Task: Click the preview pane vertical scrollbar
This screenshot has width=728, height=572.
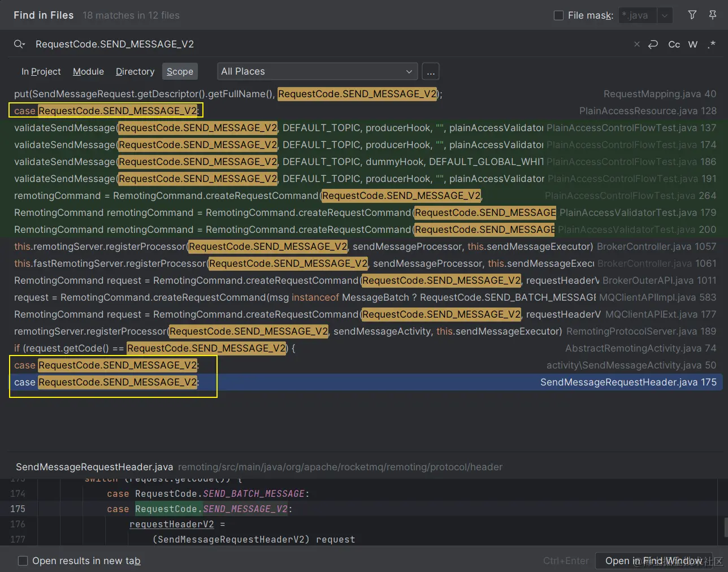Action: point(725,527)
